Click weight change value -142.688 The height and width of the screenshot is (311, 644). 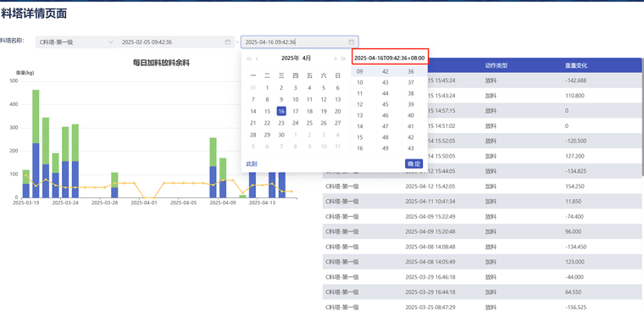[x=576, y=81]
